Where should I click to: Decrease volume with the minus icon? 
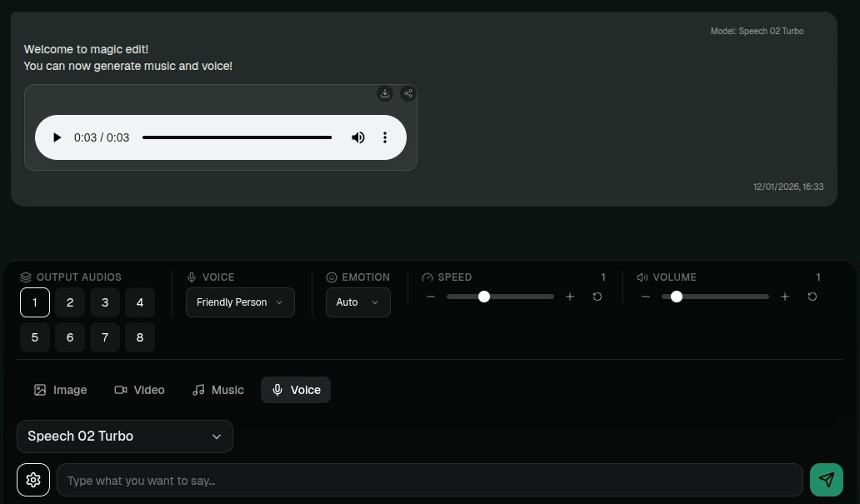pos(646,297)
